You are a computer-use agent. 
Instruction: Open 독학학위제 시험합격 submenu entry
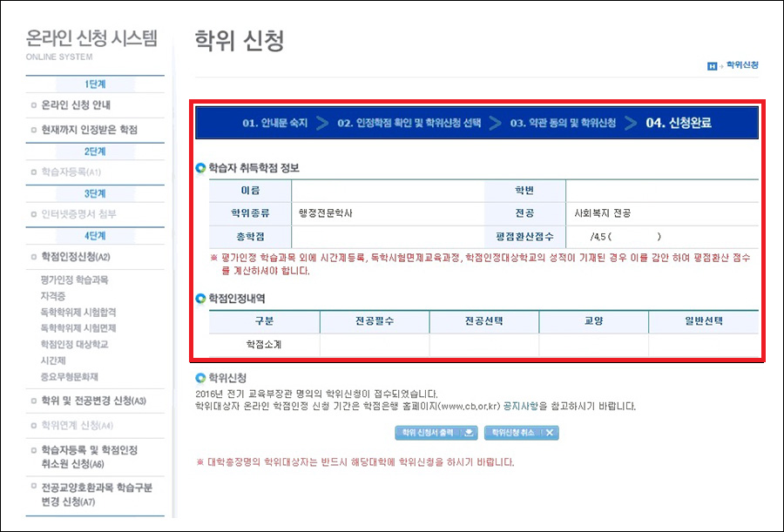(78, 312)
